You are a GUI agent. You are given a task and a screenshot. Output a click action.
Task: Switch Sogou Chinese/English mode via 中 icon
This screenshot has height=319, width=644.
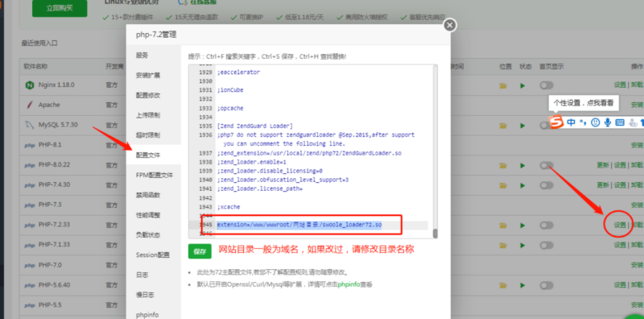(572, 122)
